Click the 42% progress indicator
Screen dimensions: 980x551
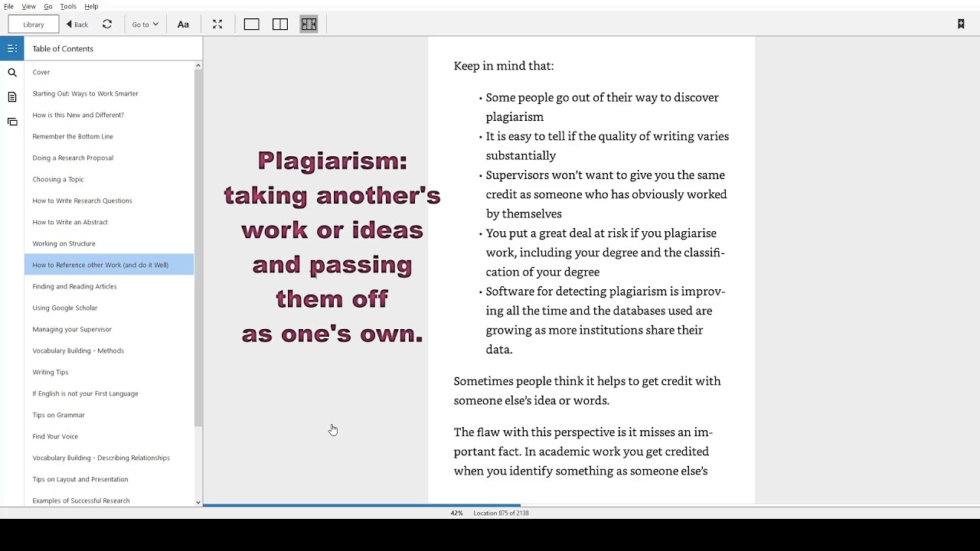456,513
